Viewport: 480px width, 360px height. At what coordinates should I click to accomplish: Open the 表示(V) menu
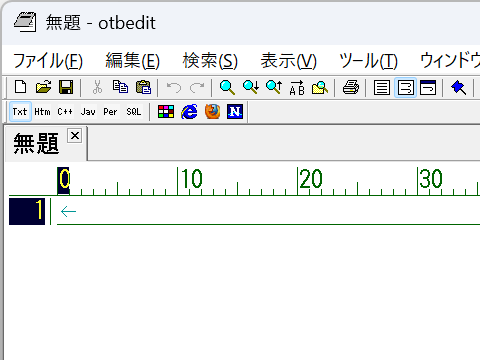(289, 61)
